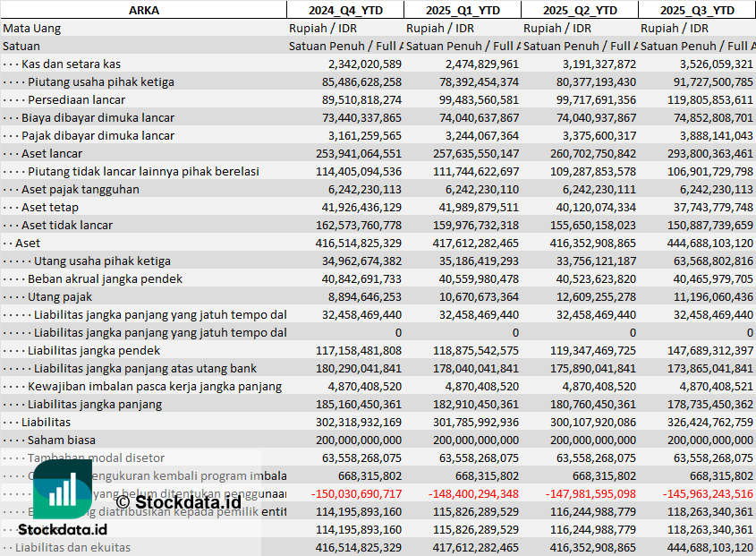Viewport: 756px width, 556px height.
Task: Select the ARKA column header
Action: pos(143,10)
